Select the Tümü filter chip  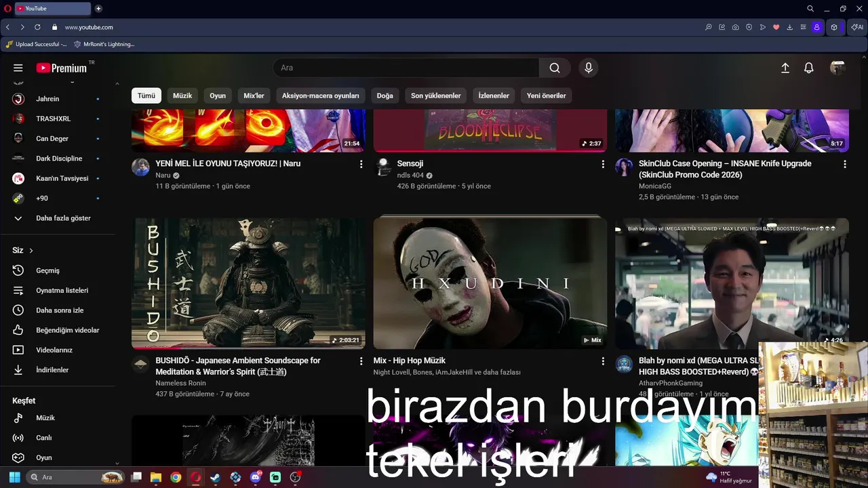pyautogui.click(x=146, y=96)
